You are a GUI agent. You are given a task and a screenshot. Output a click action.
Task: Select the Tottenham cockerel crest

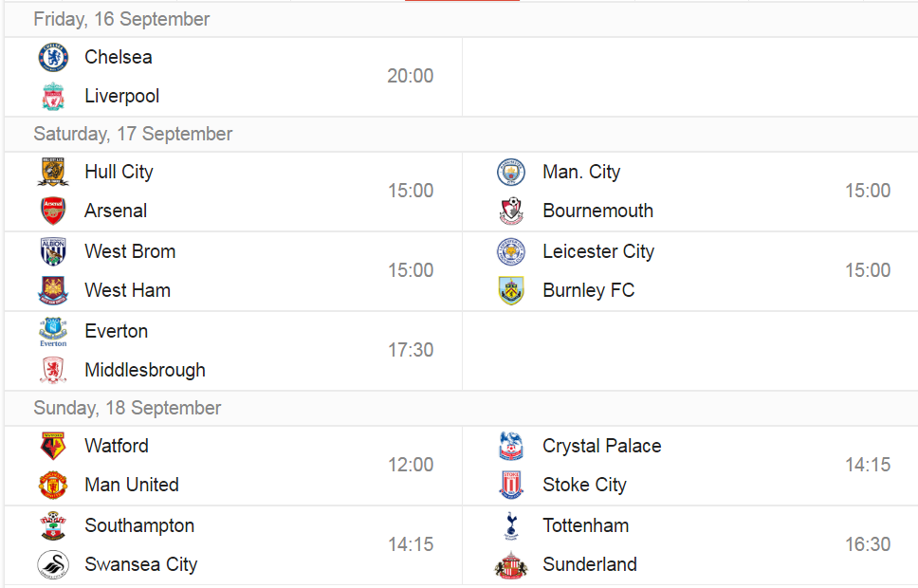(511, 526)
